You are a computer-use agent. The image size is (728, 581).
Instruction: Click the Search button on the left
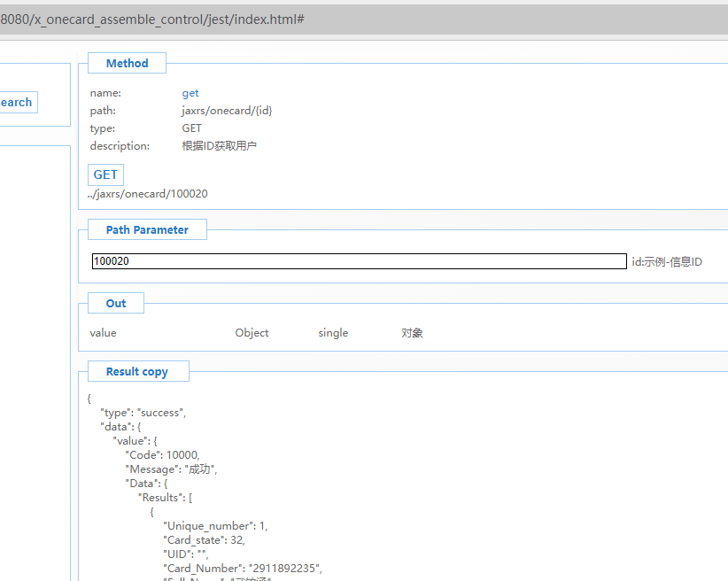17,103
